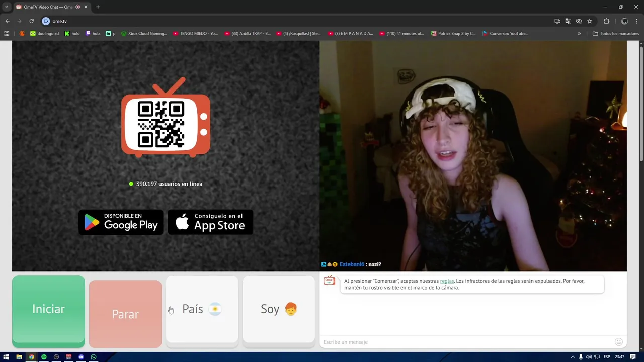Go back to the previous page
The image size is (644, 362).
click(8, 21)
